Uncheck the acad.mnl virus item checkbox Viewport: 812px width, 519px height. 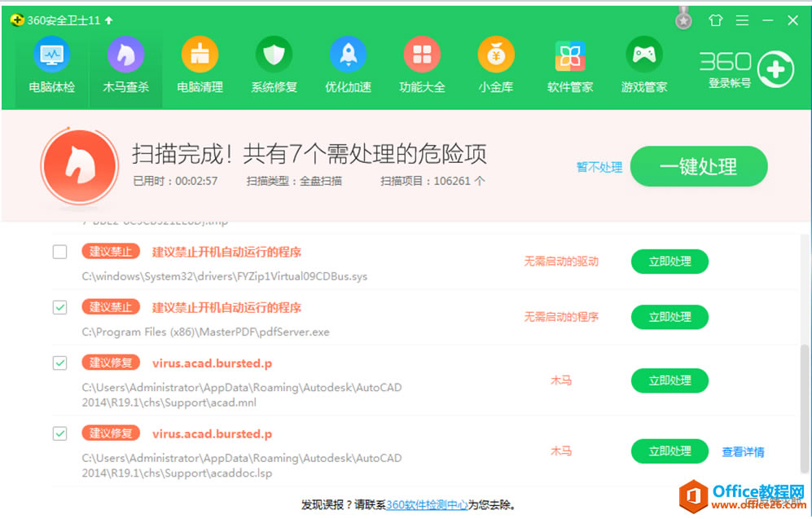[x=60, y=363]
